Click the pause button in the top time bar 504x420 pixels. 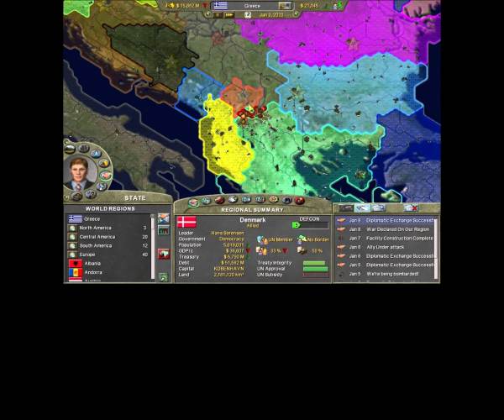tap(218, 15)
